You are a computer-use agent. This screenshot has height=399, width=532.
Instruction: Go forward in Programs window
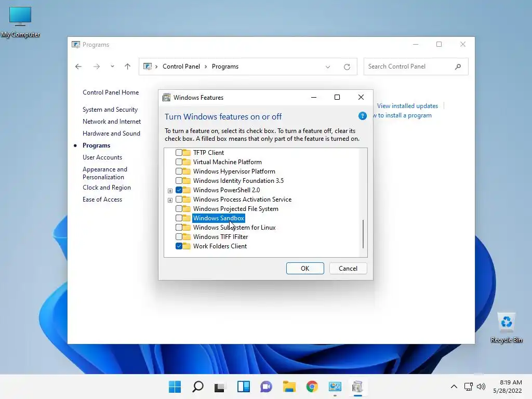pyautogui.click(x=97, y=66)
